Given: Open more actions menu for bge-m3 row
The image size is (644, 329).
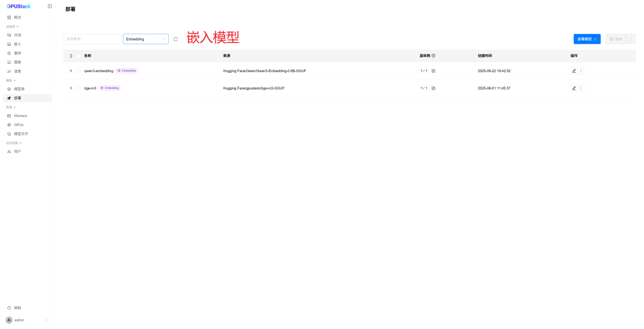Looking at the screenshot, I should [581, 88].
